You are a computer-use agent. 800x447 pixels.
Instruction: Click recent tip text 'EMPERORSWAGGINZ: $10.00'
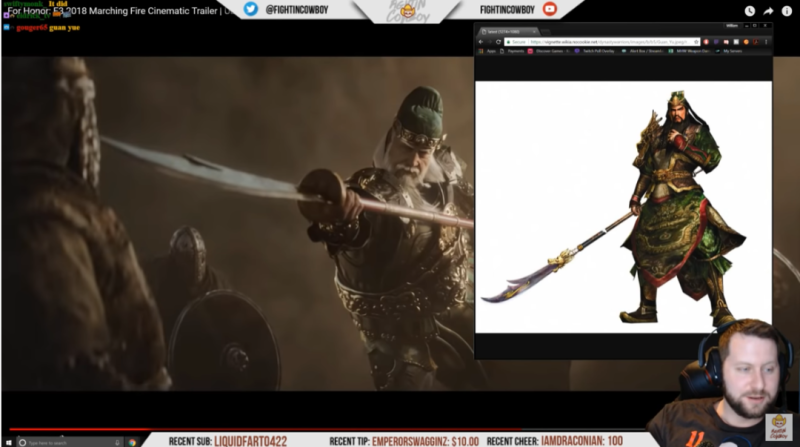(x=425, y=441)
